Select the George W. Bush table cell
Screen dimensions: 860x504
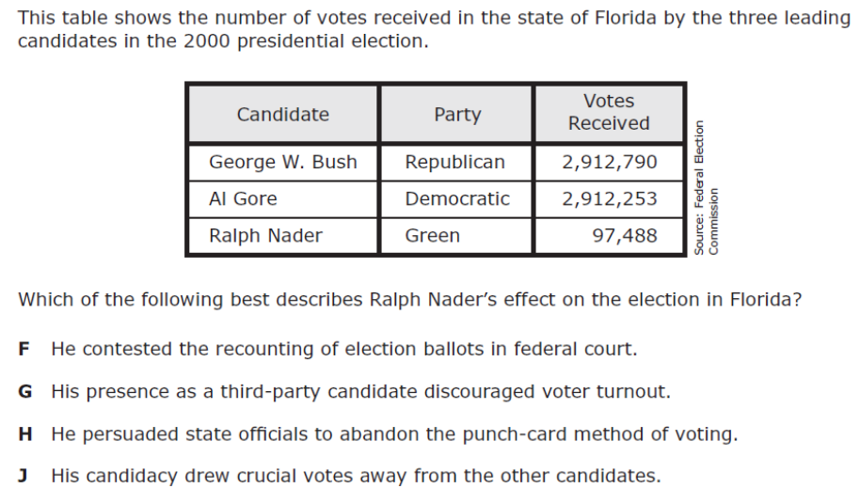click(282, 162)
